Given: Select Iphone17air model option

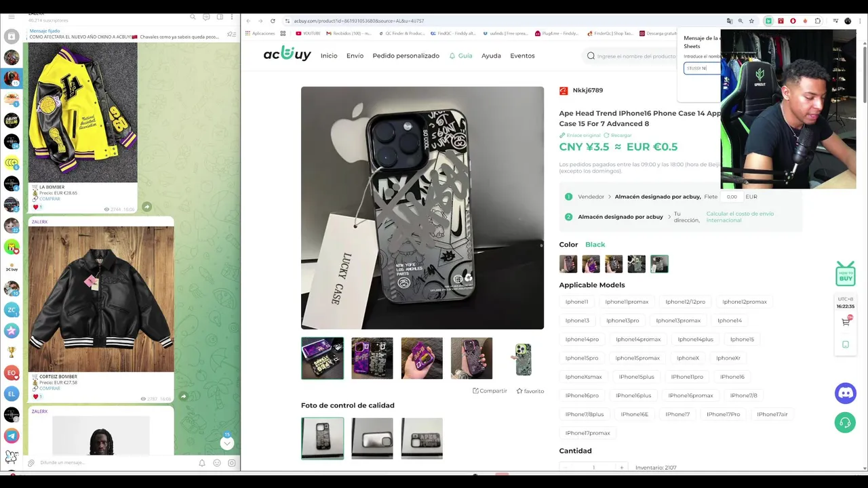Looking at the screenshot, I should [772, 414].
